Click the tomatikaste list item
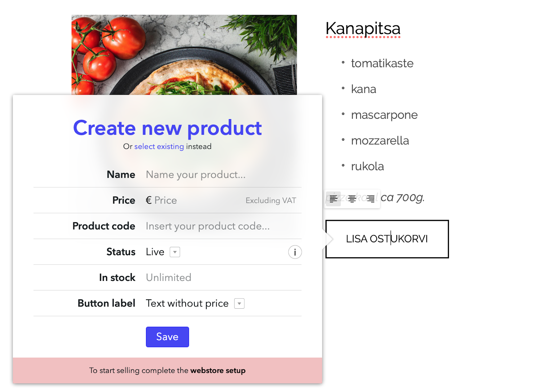 (x=382, y=64)
